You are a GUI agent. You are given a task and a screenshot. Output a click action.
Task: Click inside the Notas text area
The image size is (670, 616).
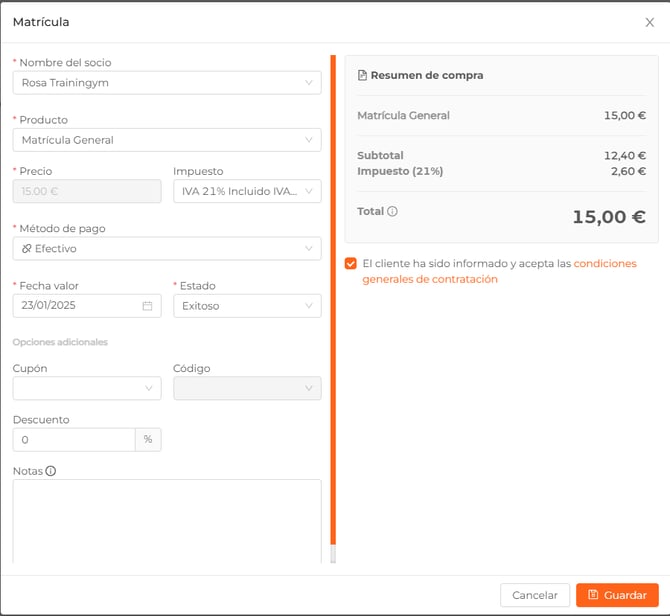point(167,520)
